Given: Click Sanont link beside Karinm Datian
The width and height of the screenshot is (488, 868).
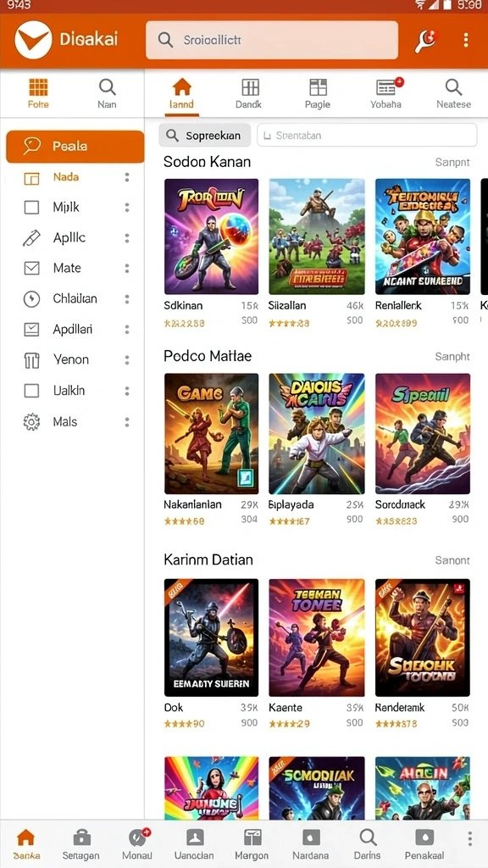Looking at the screenshot, I should (x=452, y=560).
